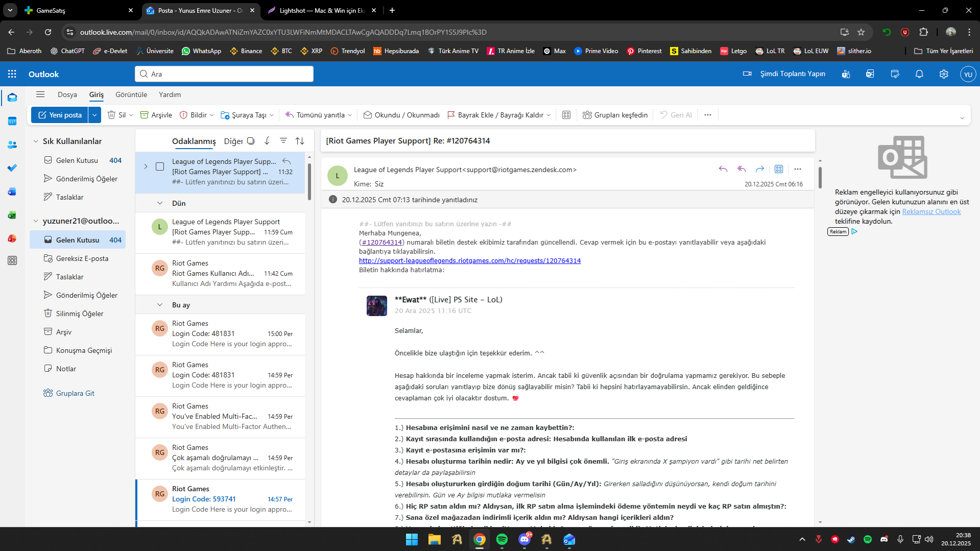Open the Calendar icon in left rail
980x551 pixels.
[x=12, y=121]
